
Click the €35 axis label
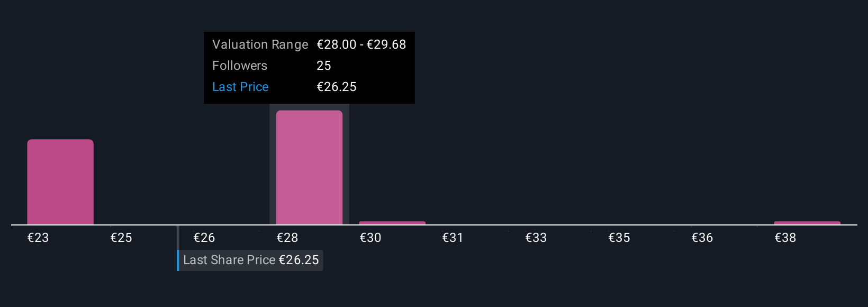[x=619, y=238]
